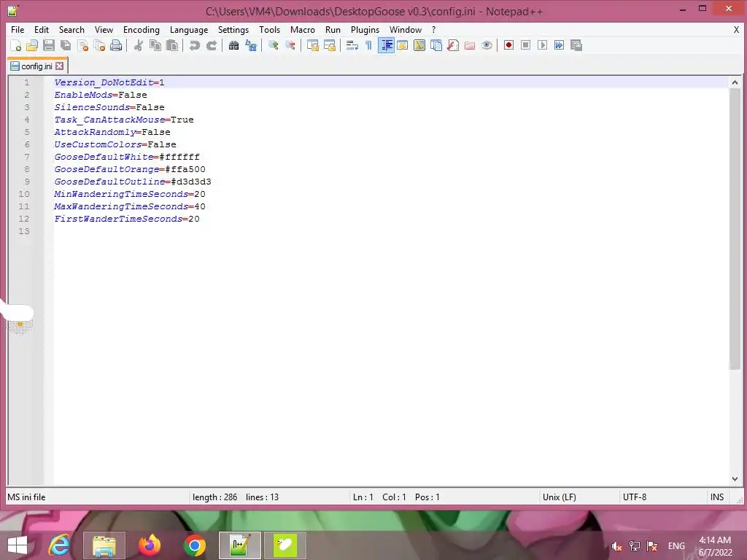Toggle Show all characters pilcrow icon

pos(368,45)
